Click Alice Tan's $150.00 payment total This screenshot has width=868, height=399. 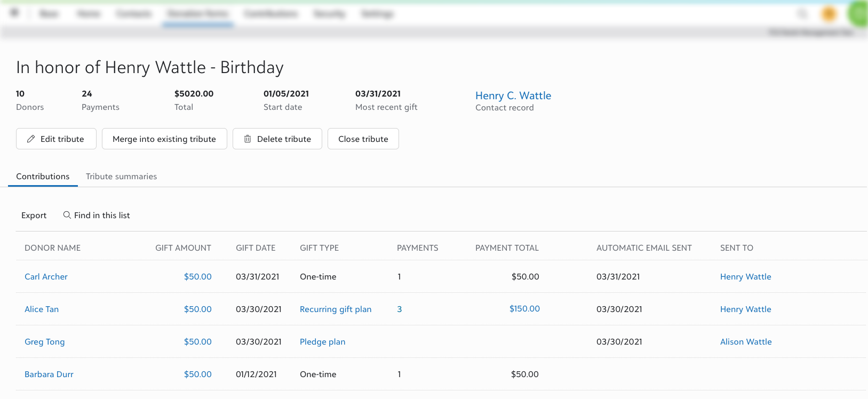(524, 309)
